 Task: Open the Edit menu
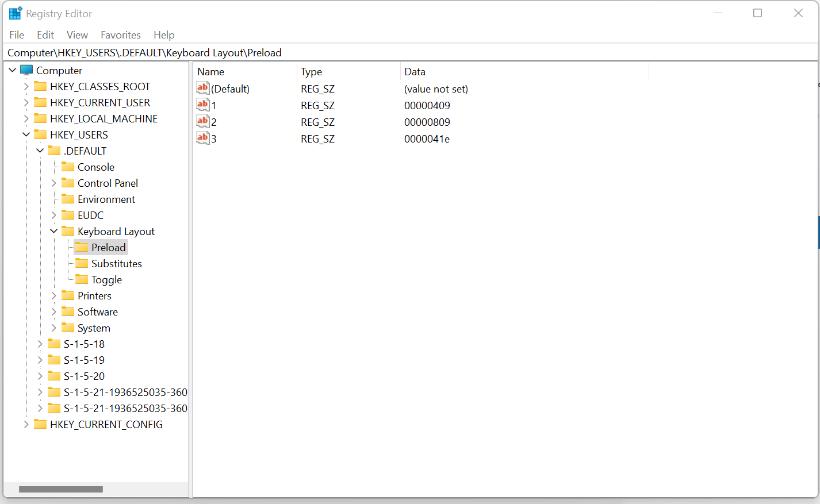pos(45,35)
